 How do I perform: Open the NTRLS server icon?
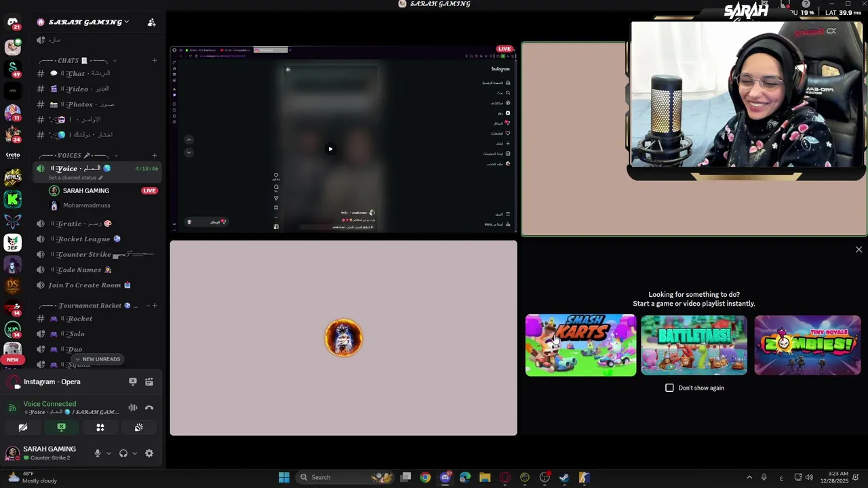point(13,178)
